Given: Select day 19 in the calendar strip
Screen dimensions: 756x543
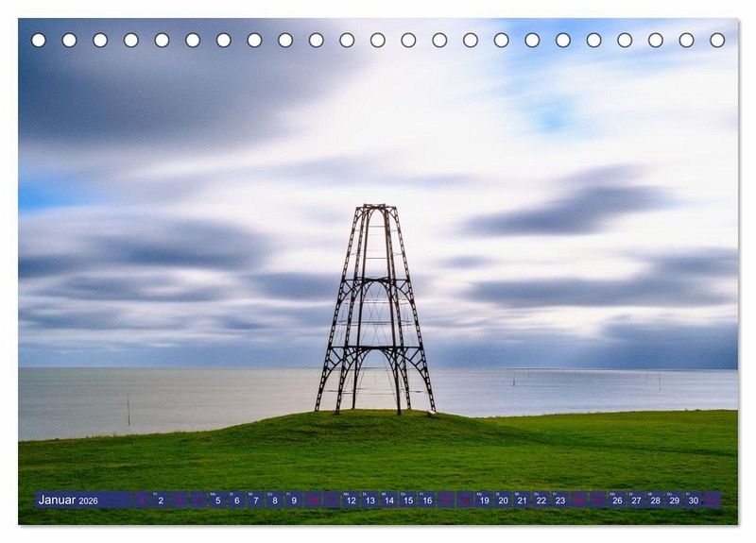Looking at the screenshot, I should point(484,501).
